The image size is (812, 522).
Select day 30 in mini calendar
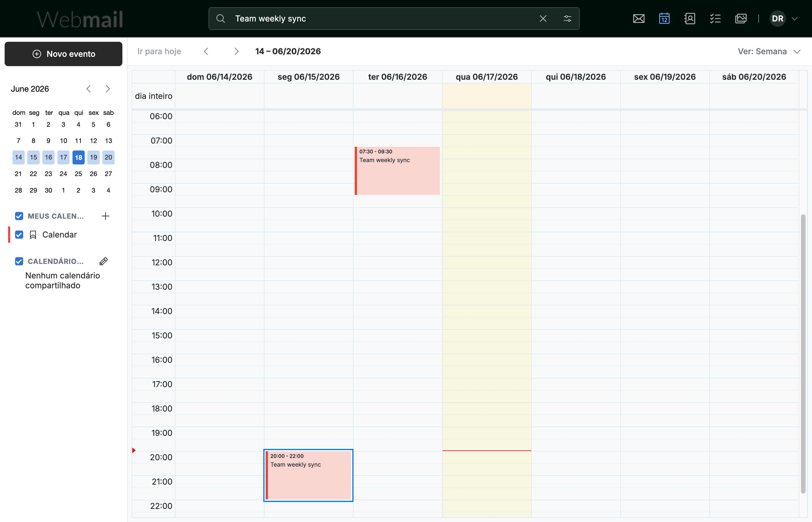(48, 190)
